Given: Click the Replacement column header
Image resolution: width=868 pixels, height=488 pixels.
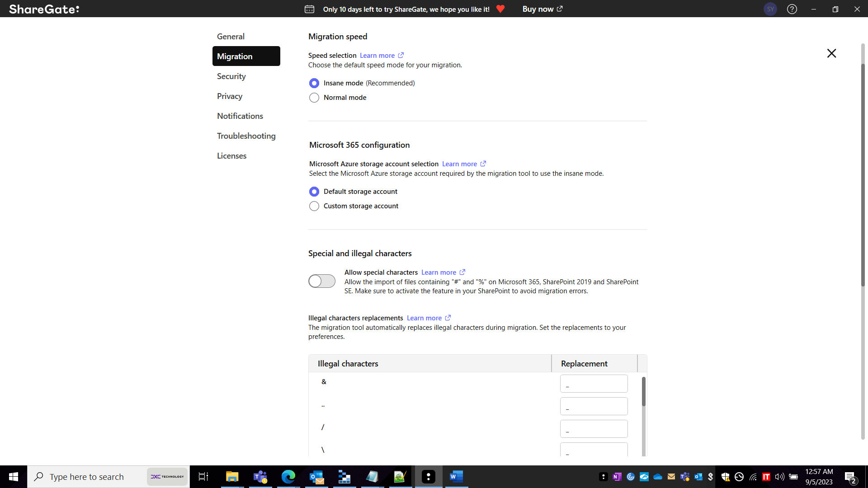Looking at the screenshot, I should click(x=594, y=363).
